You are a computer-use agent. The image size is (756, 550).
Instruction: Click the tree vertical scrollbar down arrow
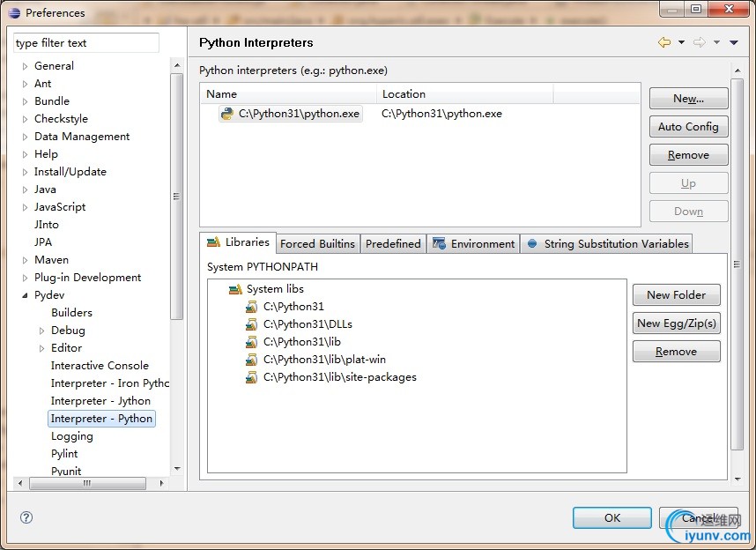click(x=177, y=468)
